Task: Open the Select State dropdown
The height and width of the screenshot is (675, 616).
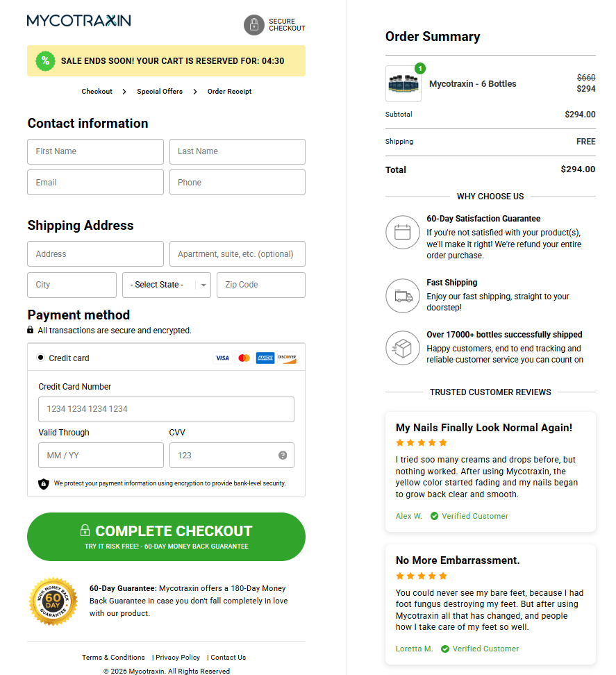Action: tap(166, 285)
